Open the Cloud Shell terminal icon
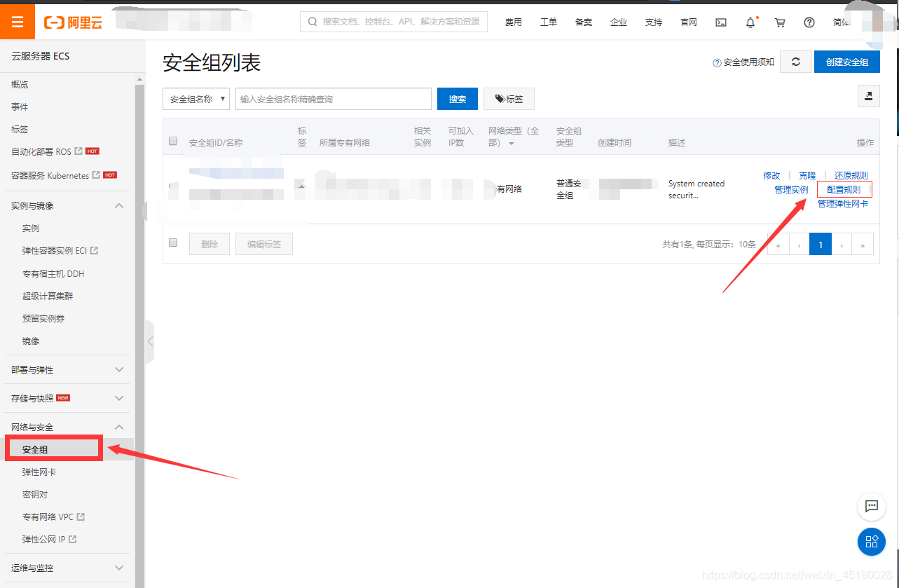 tap(720, 22)
